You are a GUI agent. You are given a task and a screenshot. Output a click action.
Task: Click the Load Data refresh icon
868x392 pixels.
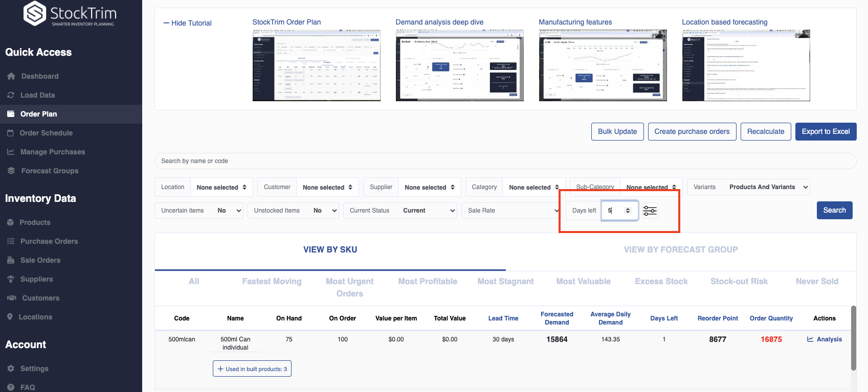coord(11,95)
